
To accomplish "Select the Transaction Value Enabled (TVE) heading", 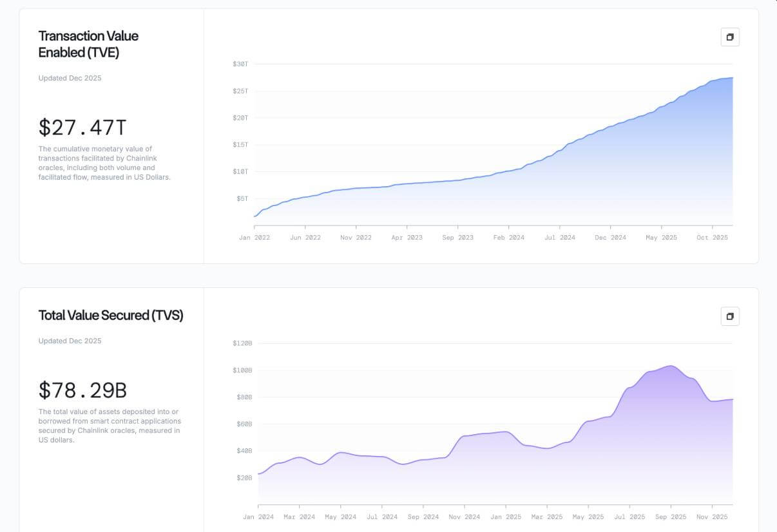I will click(x=88, y=44).
